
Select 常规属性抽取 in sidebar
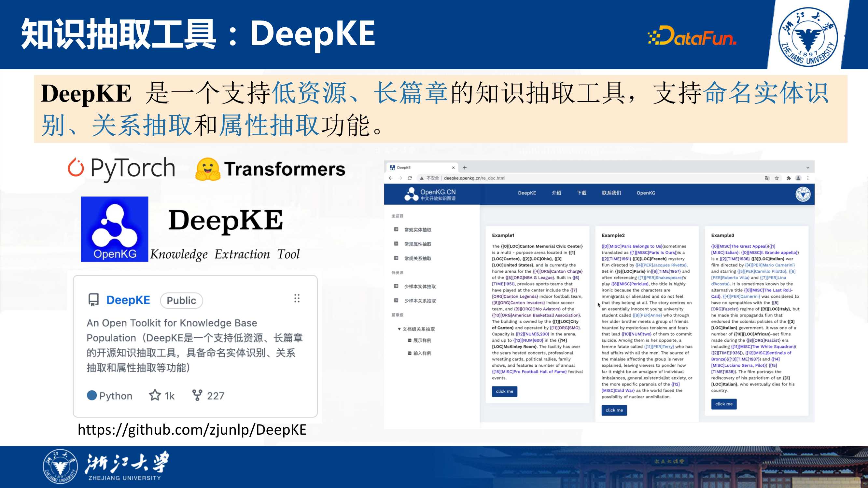pos(418,244)
